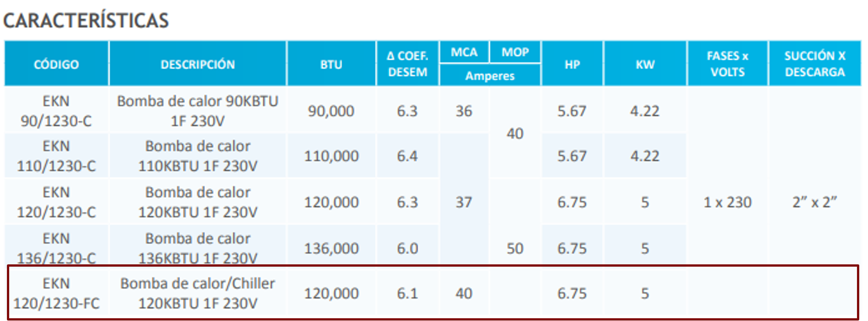This screenshot has width=868, height=321.
Task: Click the CARACTERÍSTICAS title
Action: click(86, 20)
